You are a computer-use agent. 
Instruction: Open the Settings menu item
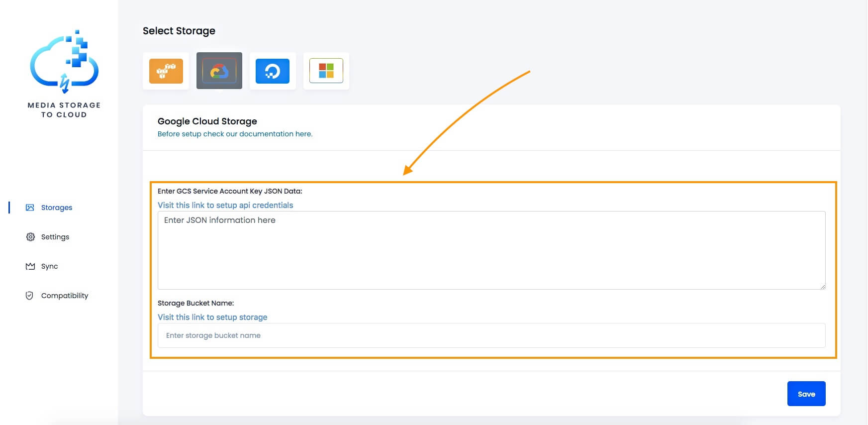[x=55, y=237]
